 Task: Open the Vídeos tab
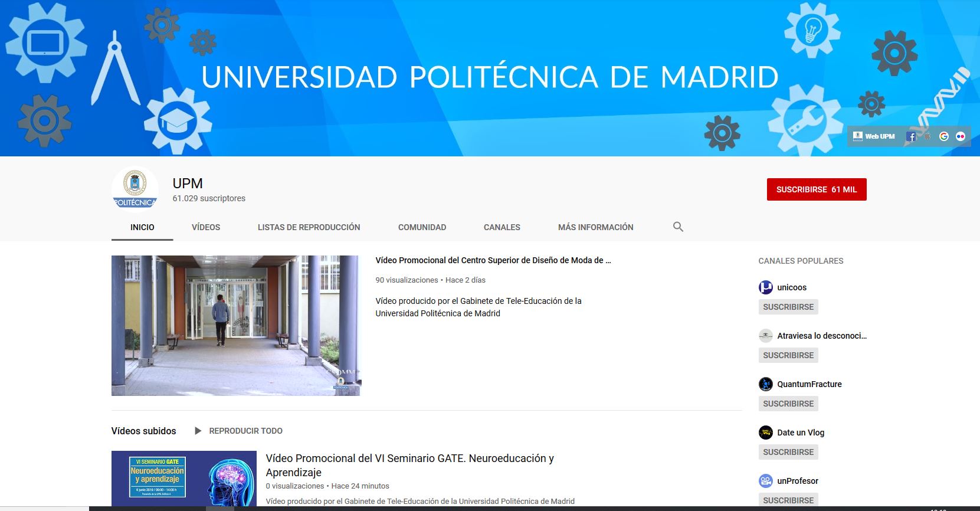tap(206, 227)
